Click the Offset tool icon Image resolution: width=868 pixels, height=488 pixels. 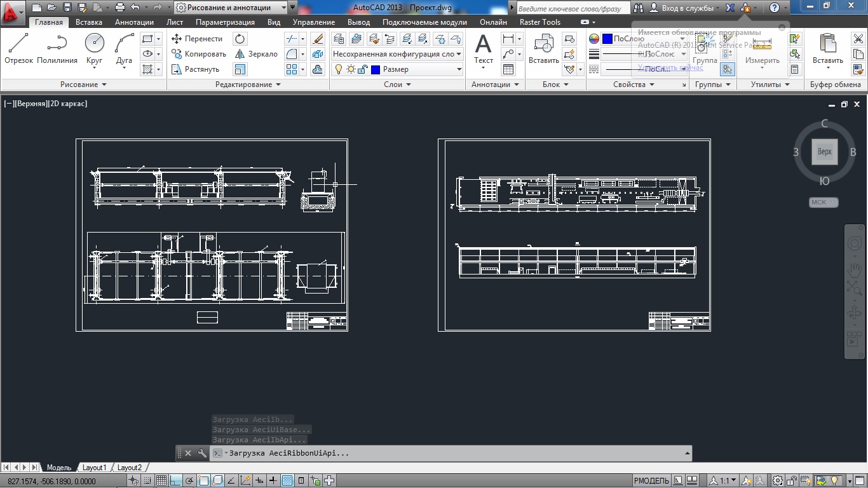click(x=318, y=69)
